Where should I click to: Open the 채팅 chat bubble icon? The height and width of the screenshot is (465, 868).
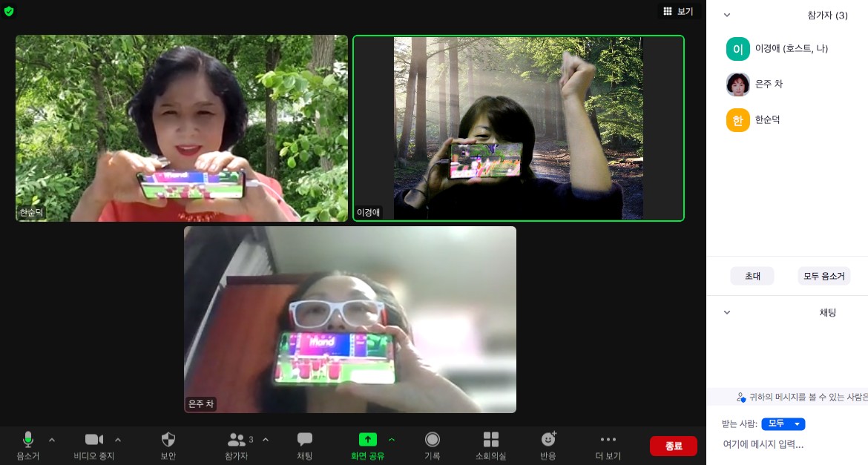tap(304, 440)
